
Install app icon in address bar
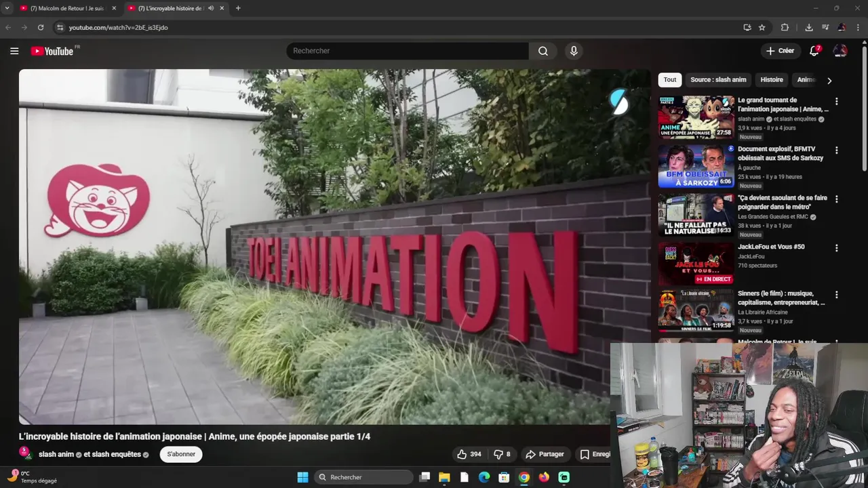coord(747,27)
